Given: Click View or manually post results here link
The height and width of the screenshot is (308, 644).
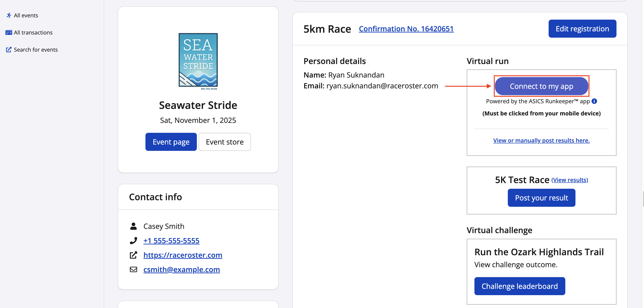Looking at the screenshot, I should (x=541, y=140).
